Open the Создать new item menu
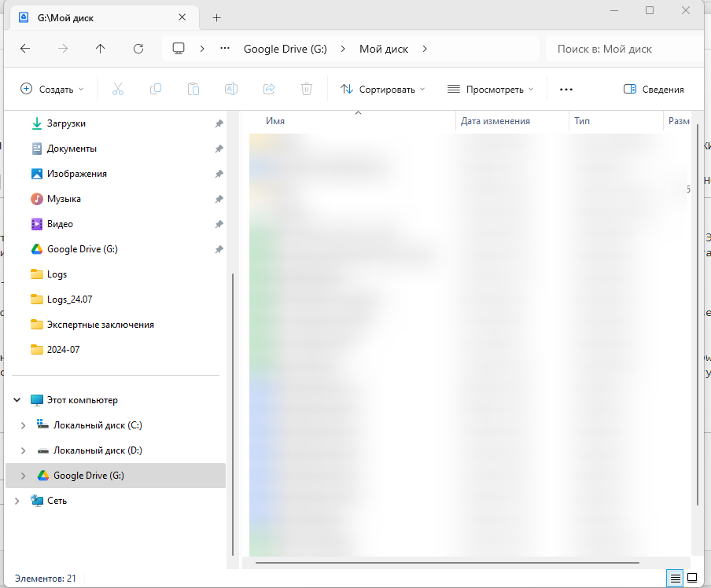This screenshot has height=588, width=711. (52, 90)
